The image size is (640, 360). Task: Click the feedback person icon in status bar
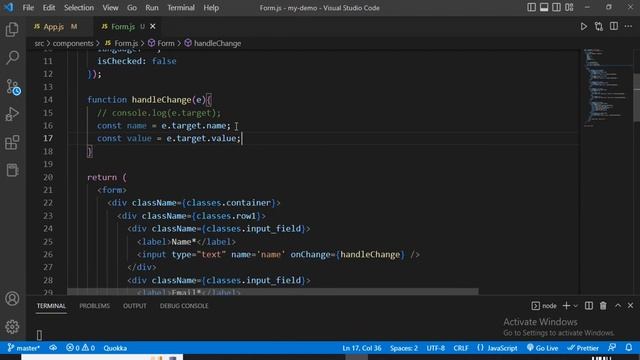pyautogui.click(x=612, y=348)
